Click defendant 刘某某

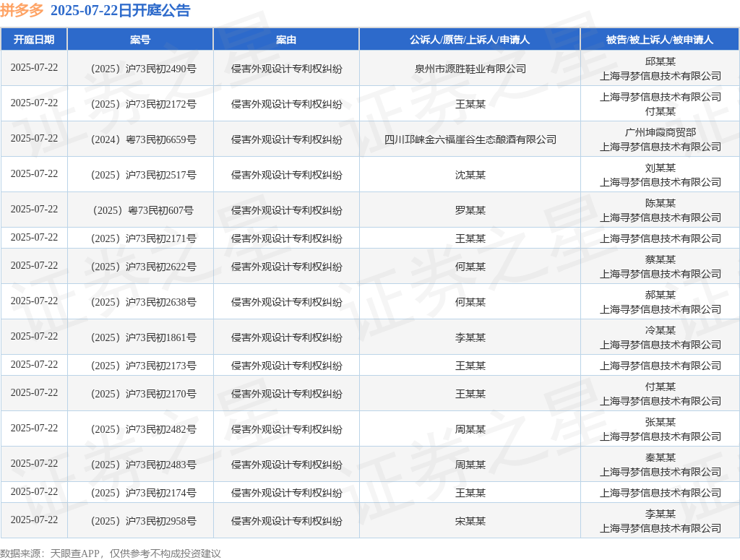pos(661,168)
